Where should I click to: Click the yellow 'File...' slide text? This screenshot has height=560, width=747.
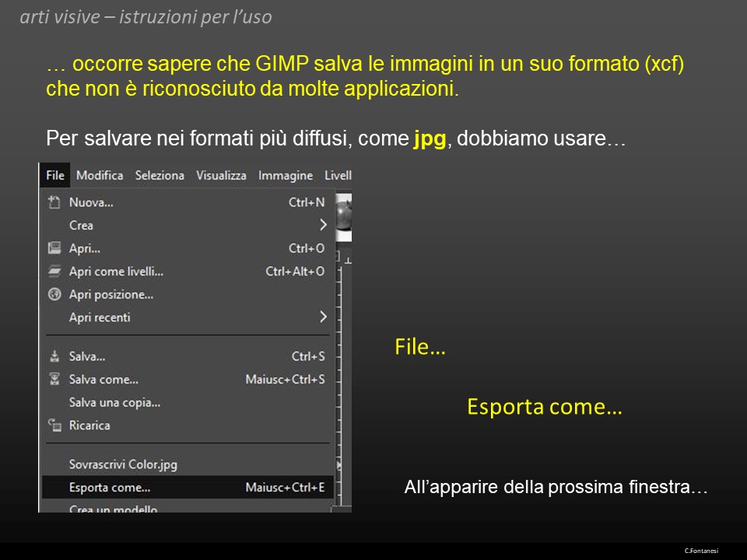420,347
